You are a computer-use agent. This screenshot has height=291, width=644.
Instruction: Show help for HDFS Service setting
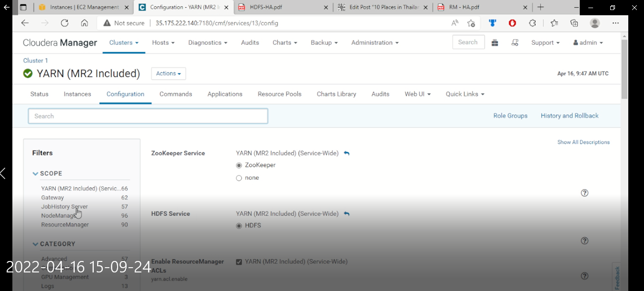click(585, 241)
